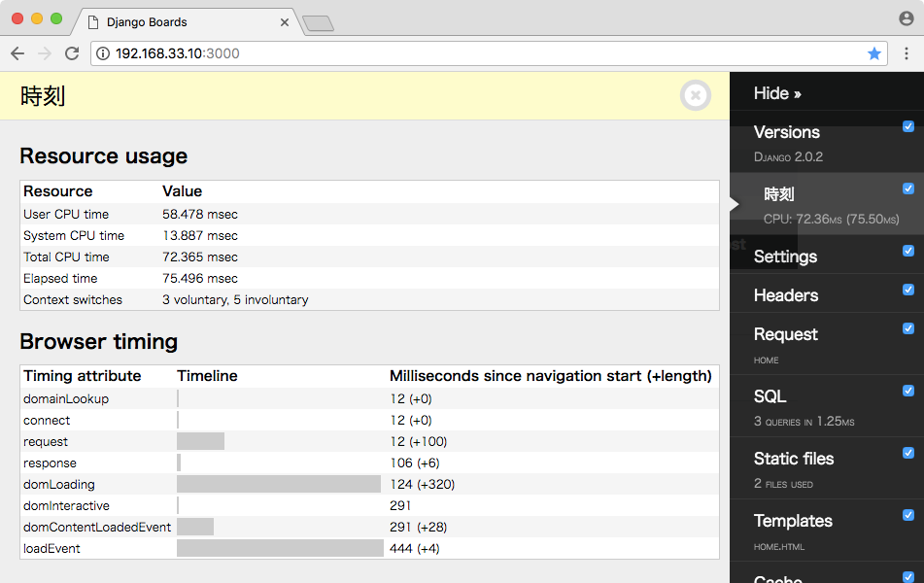
Task: Toggle the Versions panel checkbox
Action: pyautogui.click(x=908, y=126)
